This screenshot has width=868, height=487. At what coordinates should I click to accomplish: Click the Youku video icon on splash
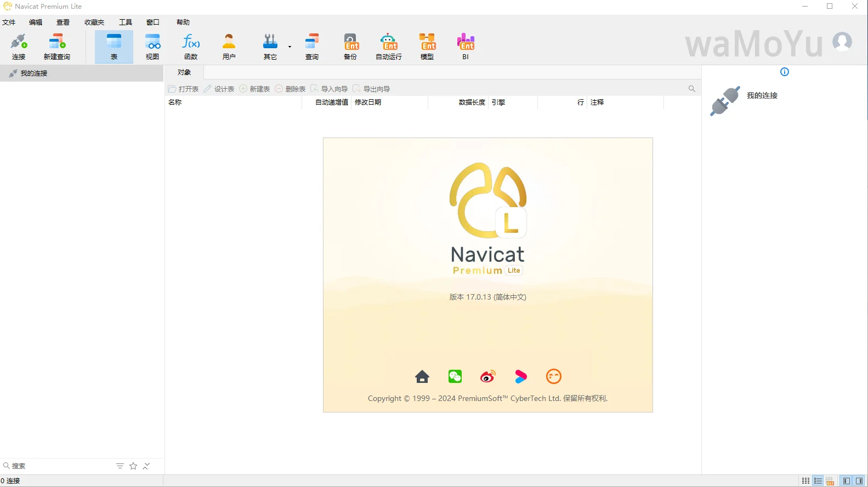tap(521, 376)
